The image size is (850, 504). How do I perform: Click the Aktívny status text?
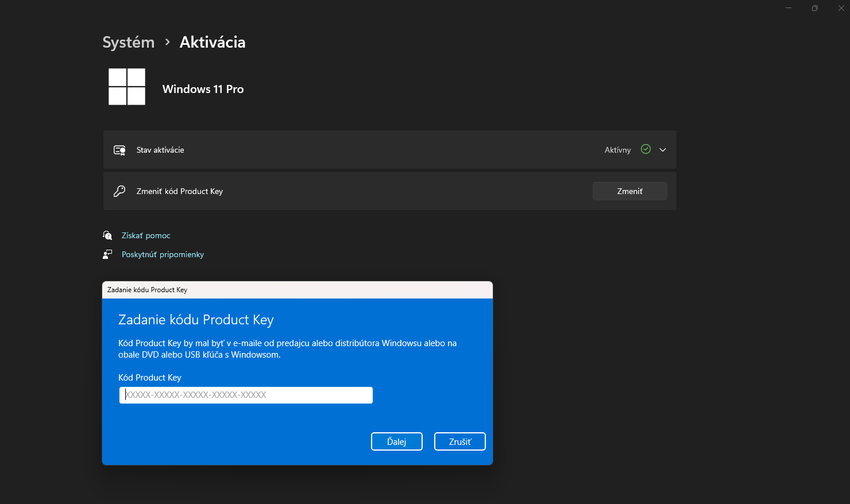click(617, 150)
